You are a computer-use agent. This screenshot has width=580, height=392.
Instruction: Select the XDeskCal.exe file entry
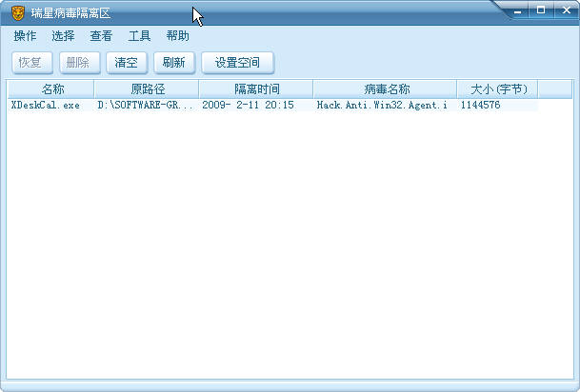[46, 105]
